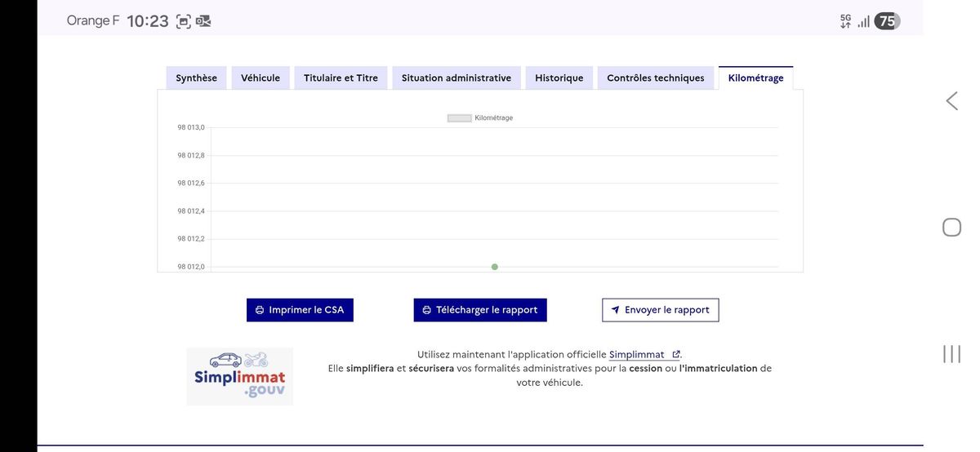Click the Simplimmat.gouv logo image
980x452 pixels.
(x=240, y=376)
